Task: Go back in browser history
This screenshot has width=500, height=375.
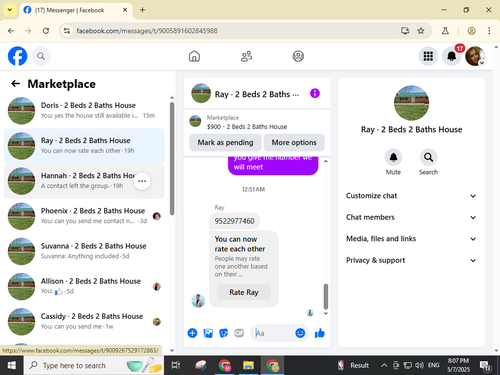Action: (x=11, y=31)
